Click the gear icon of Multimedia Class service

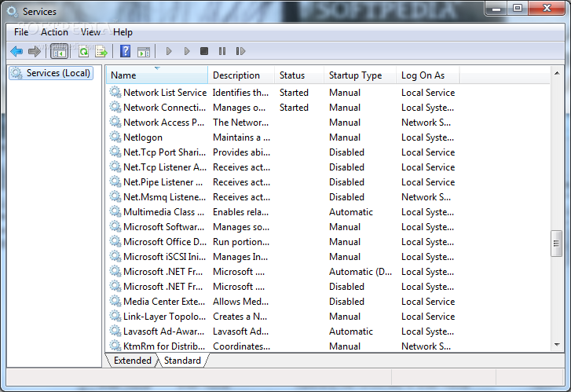click(x=115, y=211)
